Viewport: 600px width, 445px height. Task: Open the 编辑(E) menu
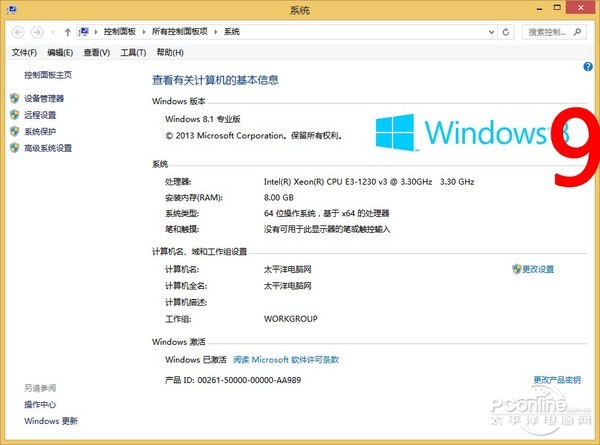[60, 52]
